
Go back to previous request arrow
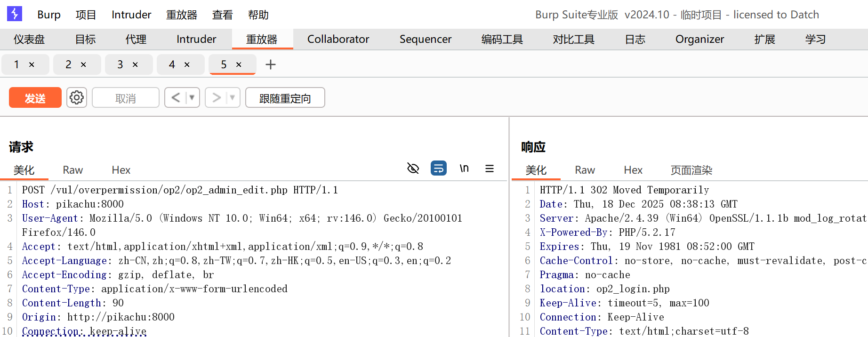click(176, 98)
